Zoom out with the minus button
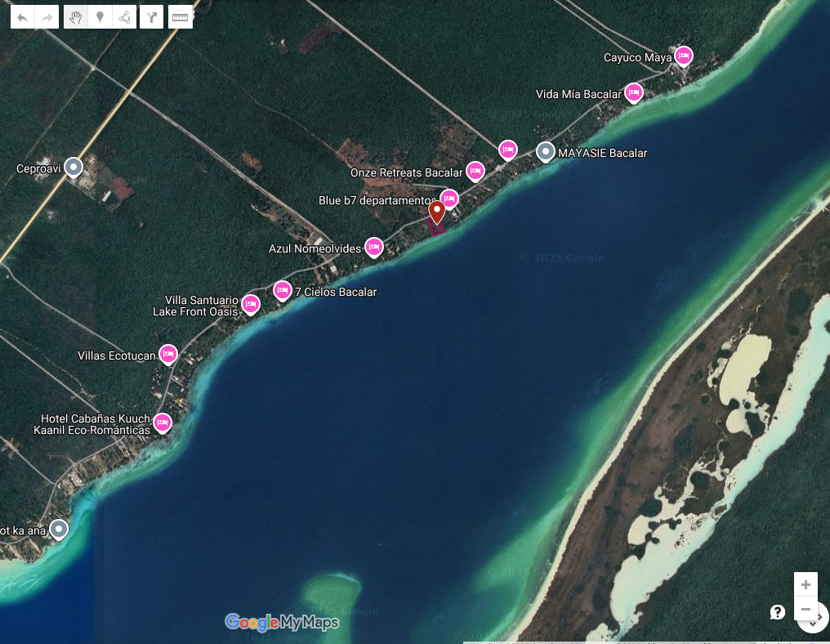Viewport: 830px width, 644px height. click(805, 609)
